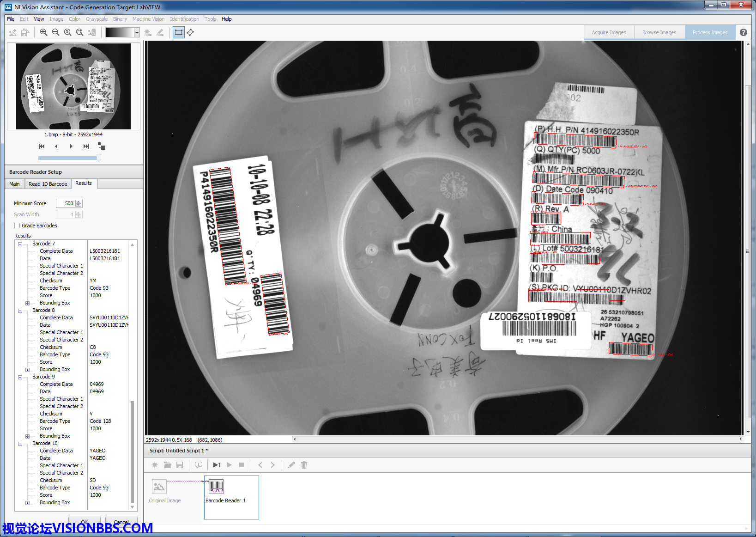Collapse the Barcode 9 tree node
756x537 pixels.
[20, 377]
